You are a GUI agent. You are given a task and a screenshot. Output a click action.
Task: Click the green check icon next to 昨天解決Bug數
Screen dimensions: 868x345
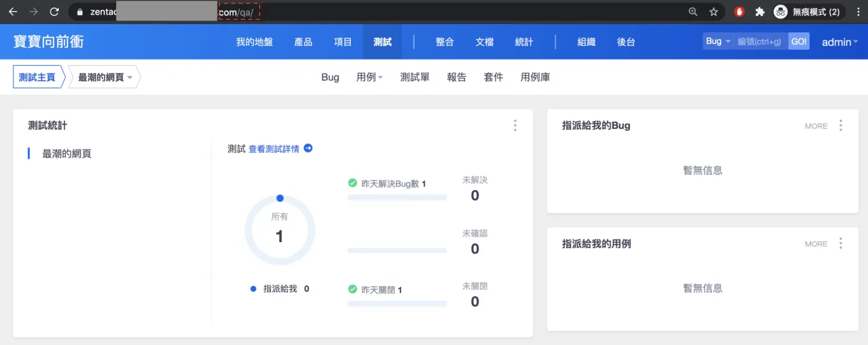(352, 183)
